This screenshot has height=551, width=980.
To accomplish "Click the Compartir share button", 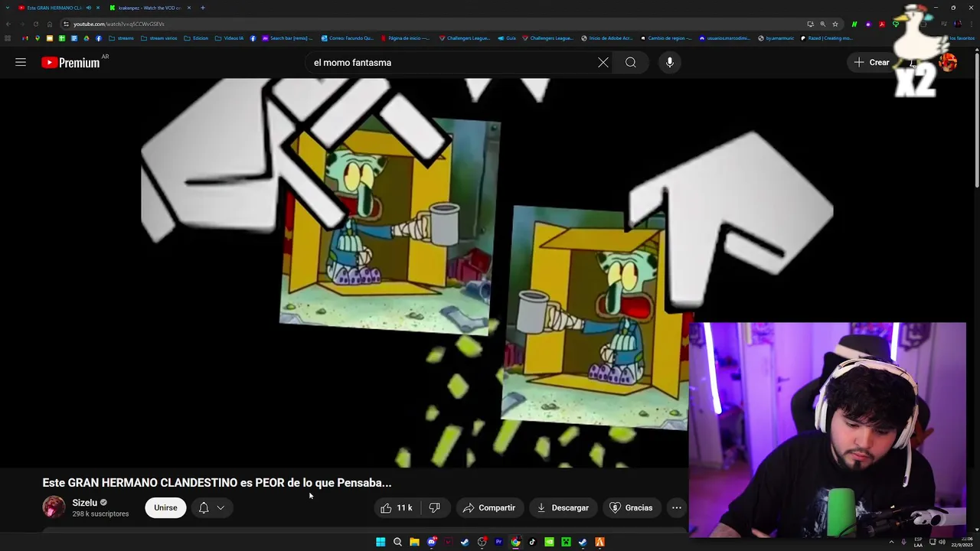I will pos(489,507).
